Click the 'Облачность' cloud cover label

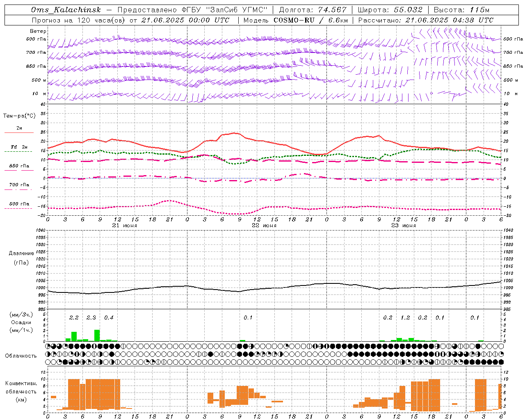click(x=21, y=356)
